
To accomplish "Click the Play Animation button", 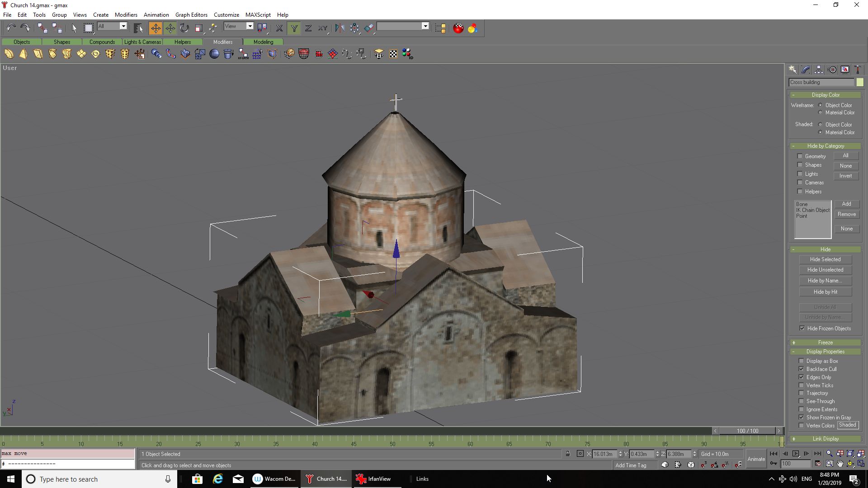I will [x=796, y=454].
